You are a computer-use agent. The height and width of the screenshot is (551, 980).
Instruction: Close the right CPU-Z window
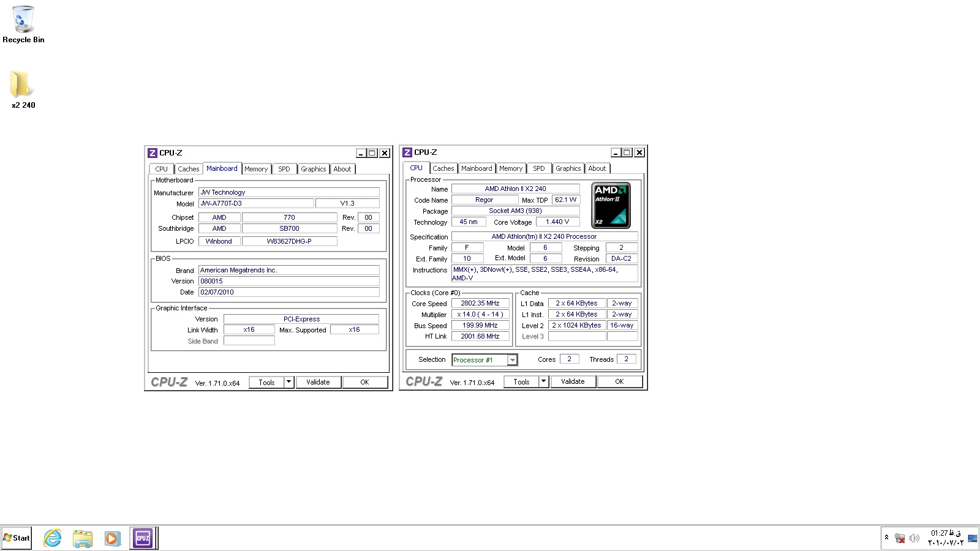click(x=639, y=152)
